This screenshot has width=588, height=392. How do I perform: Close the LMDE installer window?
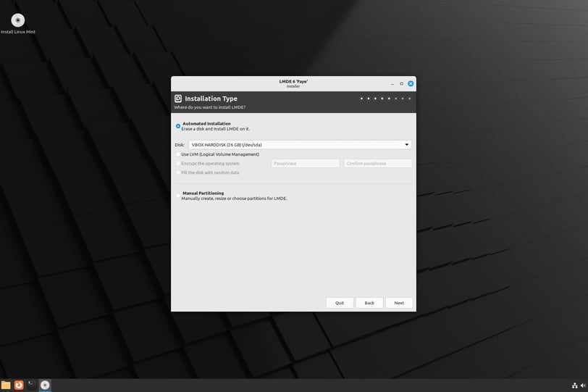coord(411,83)
